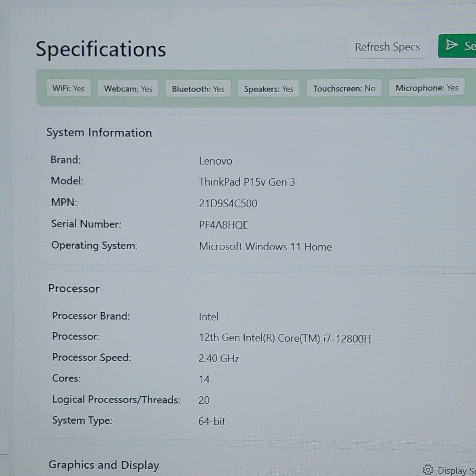The height and width of the screenshot is (476, 476).
Task: Click the Operating System: label
Action: tap(95, 246)
